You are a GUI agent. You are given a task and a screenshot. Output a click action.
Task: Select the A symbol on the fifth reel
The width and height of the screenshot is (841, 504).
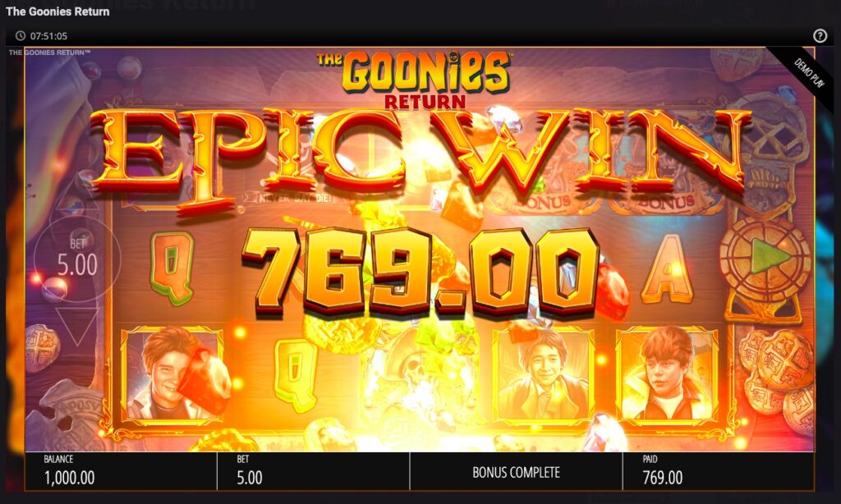coord(667,268)
